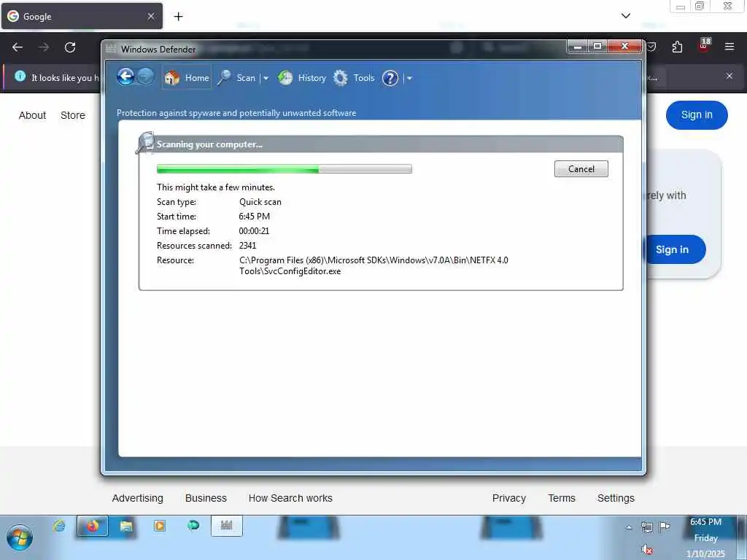The height and width of the screenshot is (560, 747).
Task: List all tabs with the chevron
Action: (626, 16)
